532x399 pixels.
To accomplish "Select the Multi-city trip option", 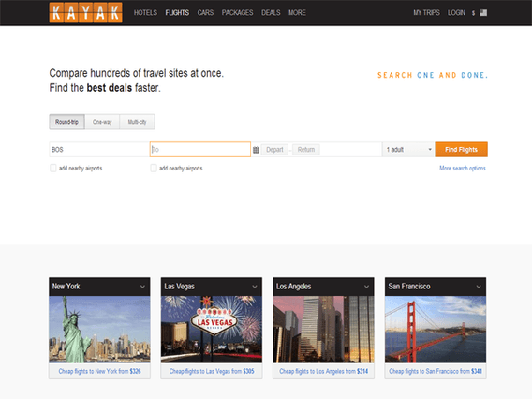I will [137, 122].
